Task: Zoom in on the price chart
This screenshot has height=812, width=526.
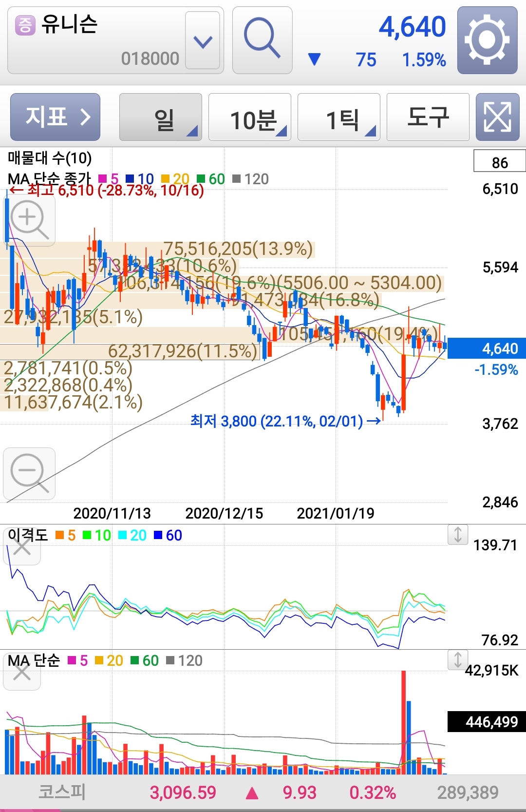Action: point(29,220)
